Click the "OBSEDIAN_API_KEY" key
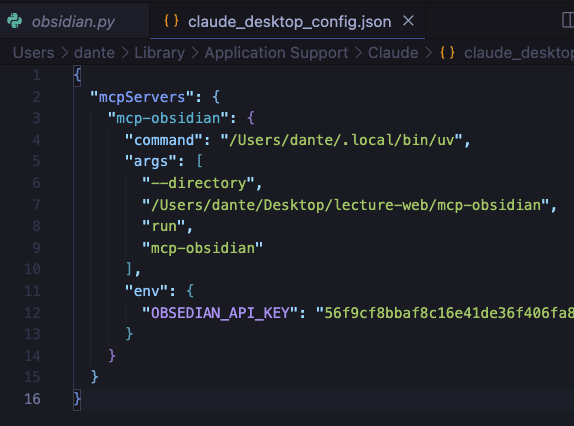 220,313
